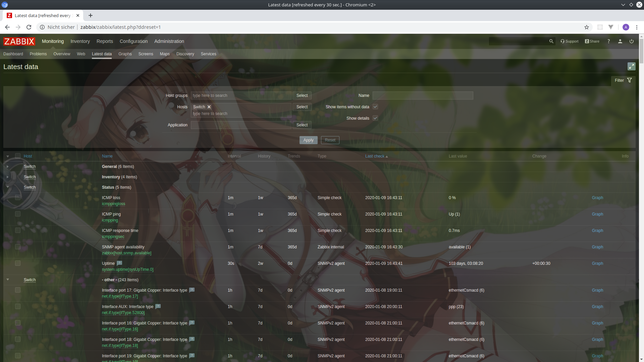Viewport: 644px width, 362px height.
Task: Click the power sign-out icon
Action: 631,41
